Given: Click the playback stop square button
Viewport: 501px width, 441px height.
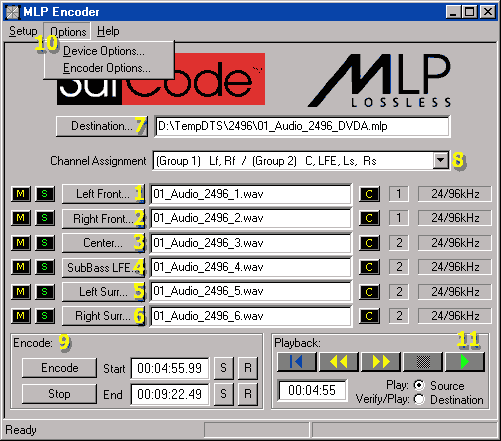Looking at the screenshot, I should [423, 362].
